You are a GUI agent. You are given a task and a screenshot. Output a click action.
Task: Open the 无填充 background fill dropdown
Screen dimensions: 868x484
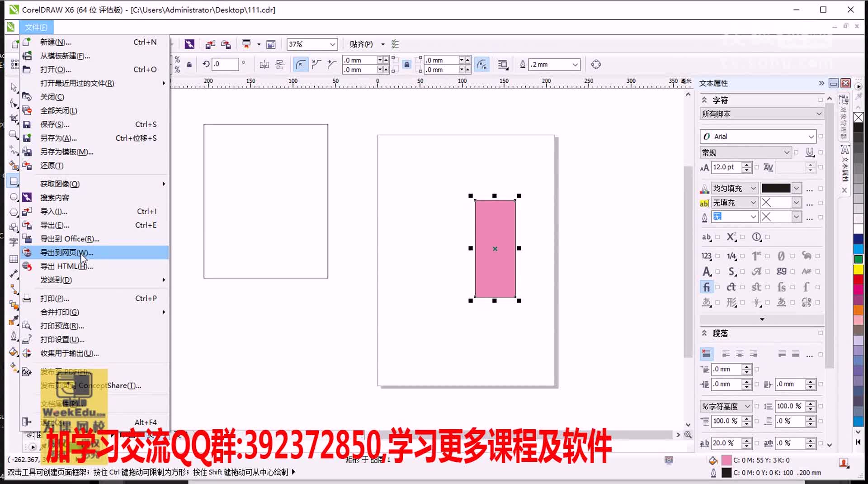tap(753, 203)
